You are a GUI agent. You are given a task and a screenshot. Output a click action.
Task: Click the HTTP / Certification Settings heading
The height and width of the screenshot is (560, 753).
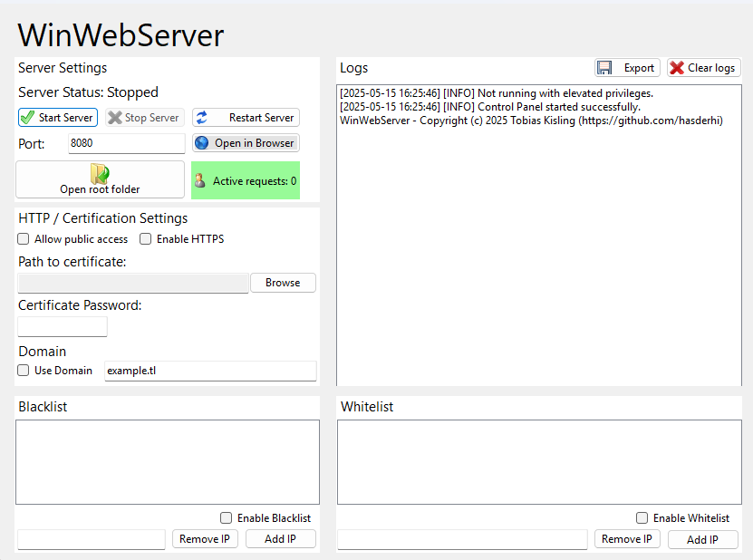(x=102, y=218)
